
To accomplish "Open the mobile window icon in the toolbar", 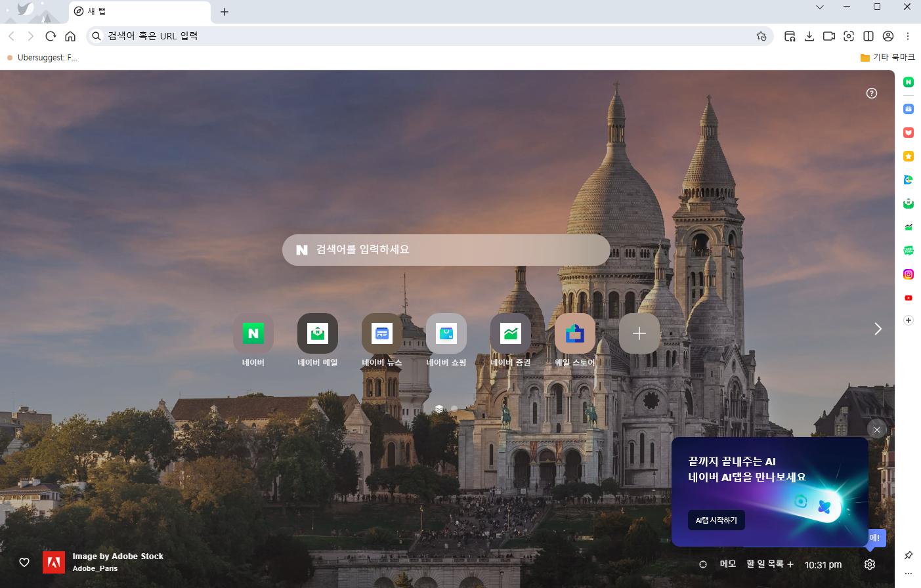I will click(790, 36).
